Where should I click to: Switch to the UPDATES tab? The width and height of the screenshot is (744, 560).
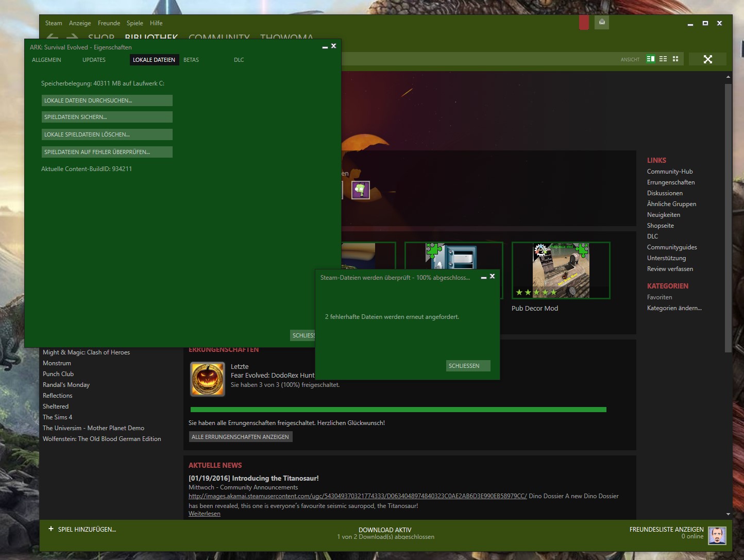[94, 60]
